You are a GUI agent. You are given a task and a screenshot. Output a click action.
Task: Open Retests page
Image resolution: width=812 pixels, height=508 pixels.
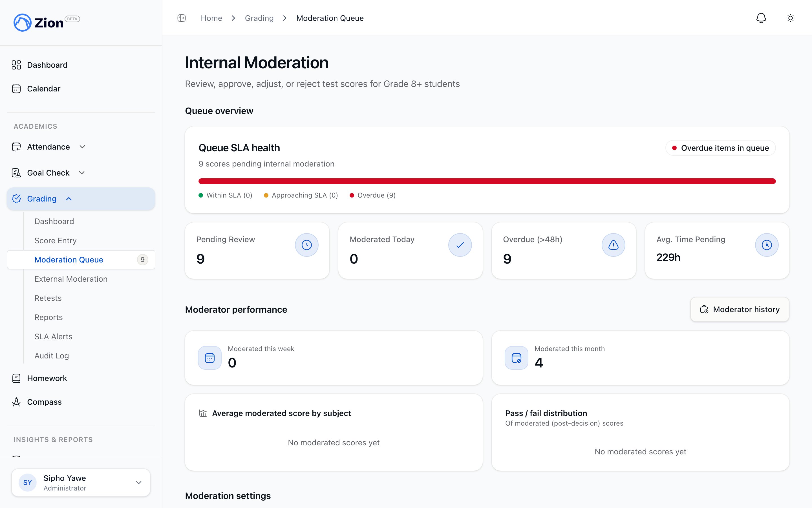pos(48,298)
